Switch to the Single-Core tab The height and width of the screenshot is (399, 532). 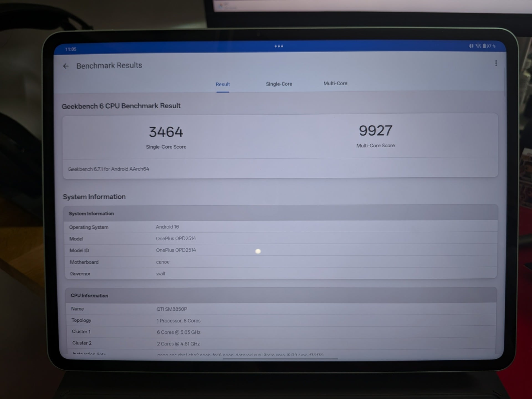coord(279,84)
